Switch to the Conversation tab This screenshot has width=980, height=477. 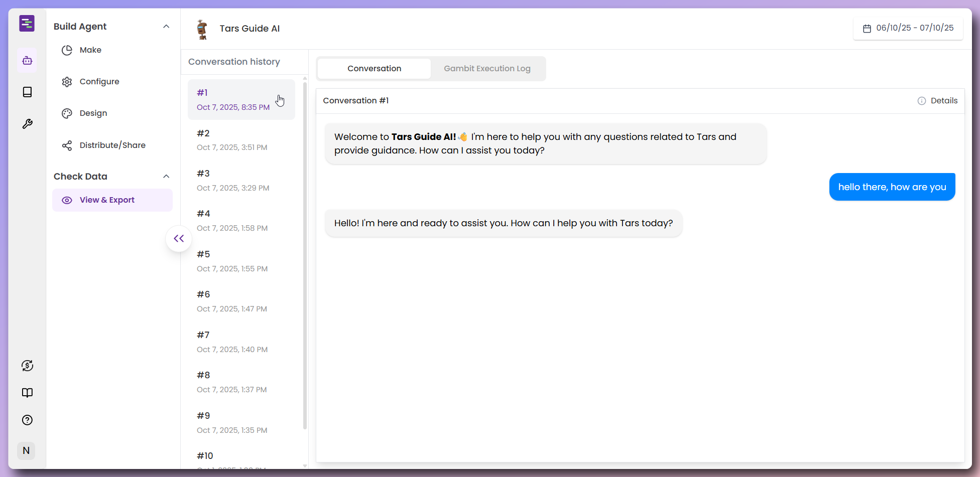(374, 69)
